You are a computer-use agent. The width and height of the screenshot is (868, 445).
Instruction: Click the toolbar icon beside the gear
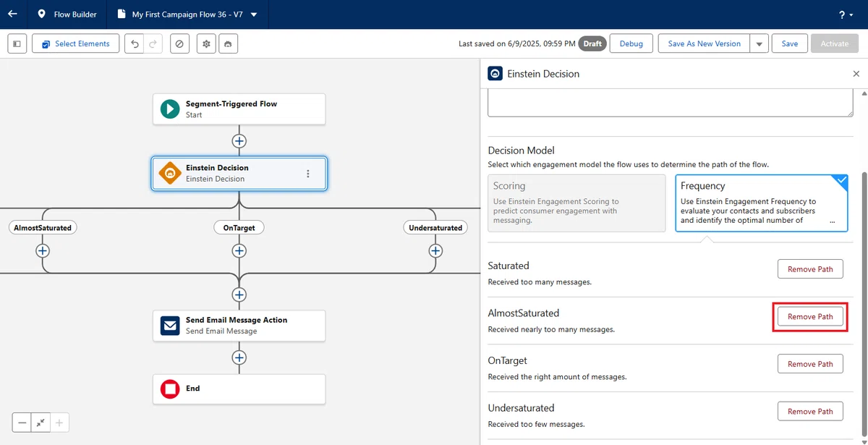[228, 43]
